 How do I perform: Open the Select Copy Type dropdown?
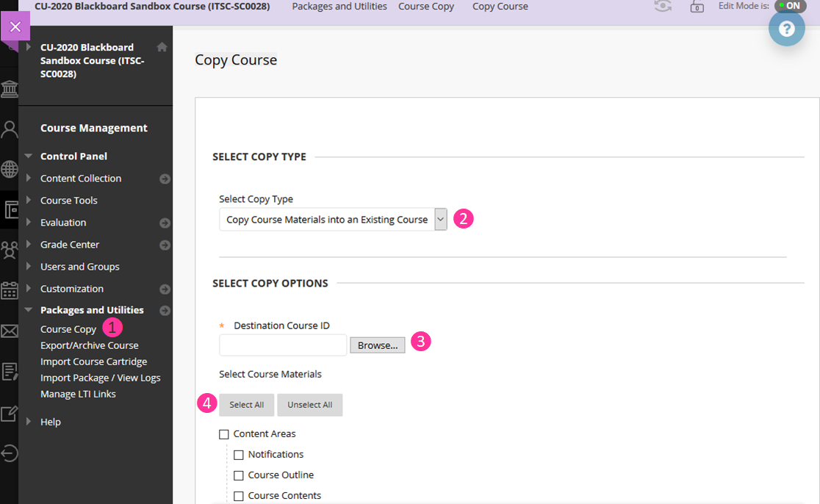[333, 220]
